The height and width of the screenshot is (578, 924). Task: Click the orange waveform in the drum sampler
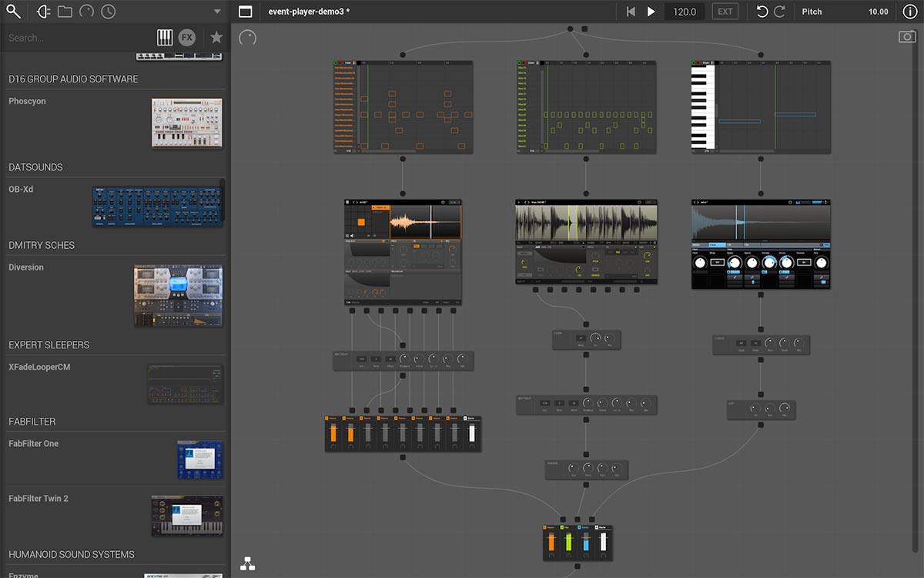[425, 222]
